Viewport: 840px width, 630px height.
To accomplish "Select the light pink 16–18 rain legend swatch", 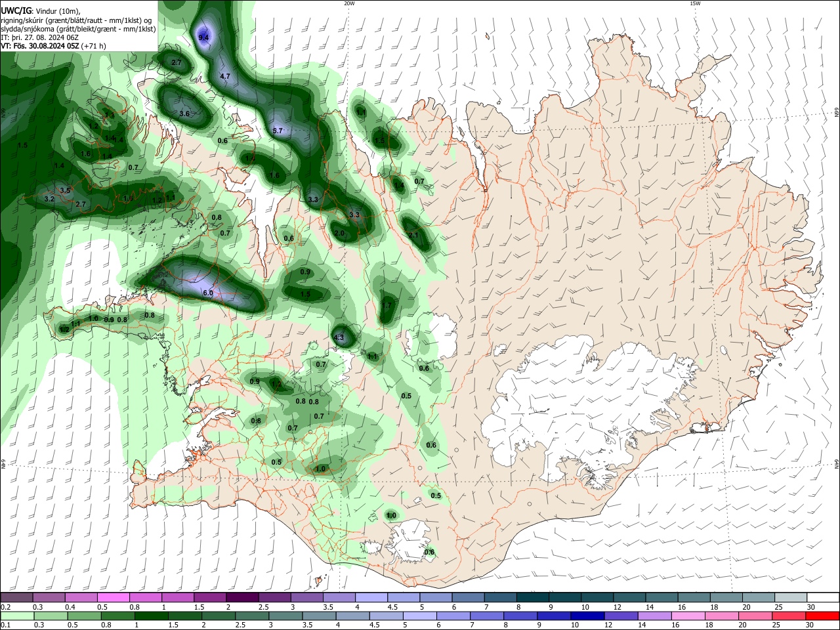I will coord(688,616).
